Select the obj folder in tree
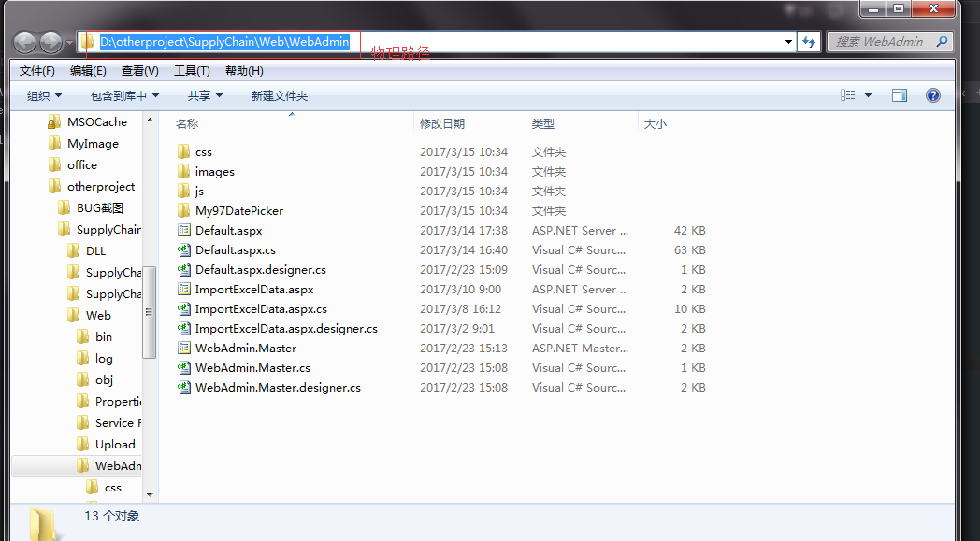980x541 pixels. pos(104,380)
